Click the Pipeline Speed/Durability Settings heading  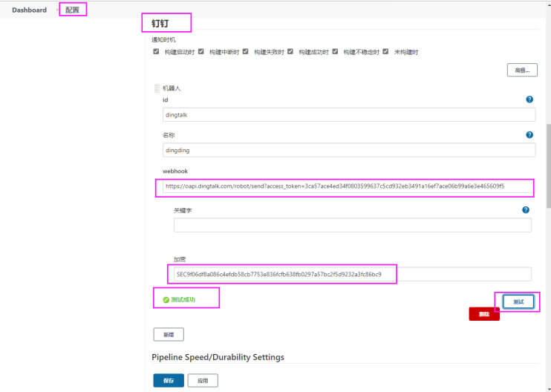point(218,357)
